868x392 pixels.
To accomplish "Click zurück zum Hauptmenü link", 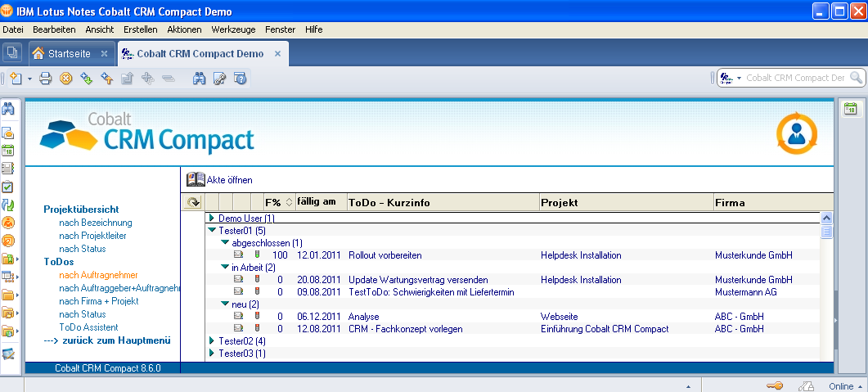I will click(107, 340).
